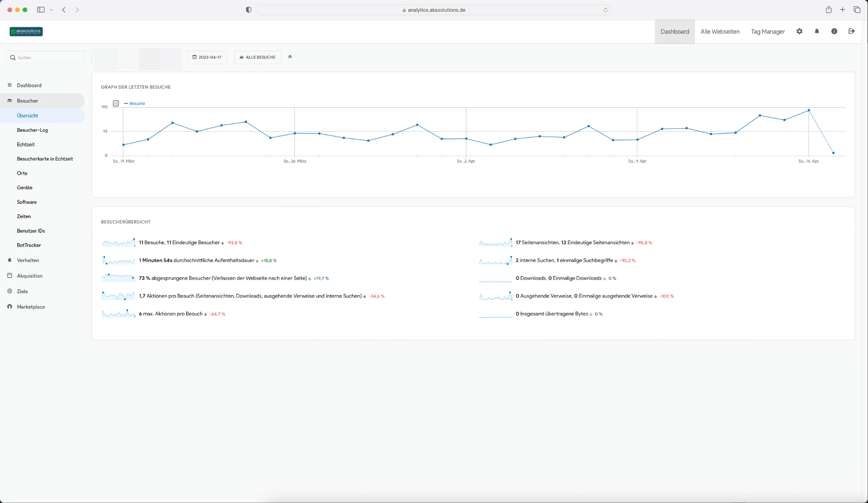This screenshot has width=868, height=503.
Task: Expand the Akquisition sidebar section
Action: point(29,276)
